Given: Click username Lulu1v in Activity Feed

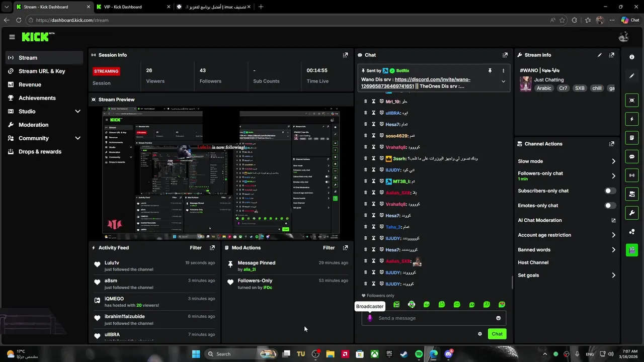Looking at the screenshot, I should click(112, 263).
